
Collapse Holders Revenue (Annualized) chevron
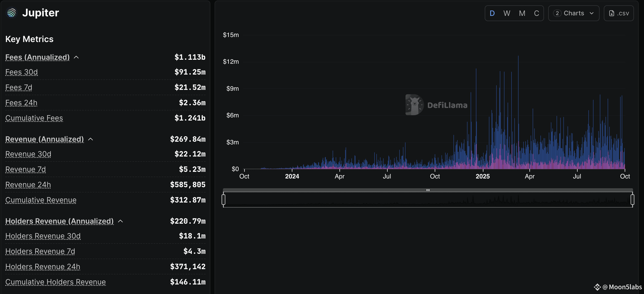(x=120, y=221)
